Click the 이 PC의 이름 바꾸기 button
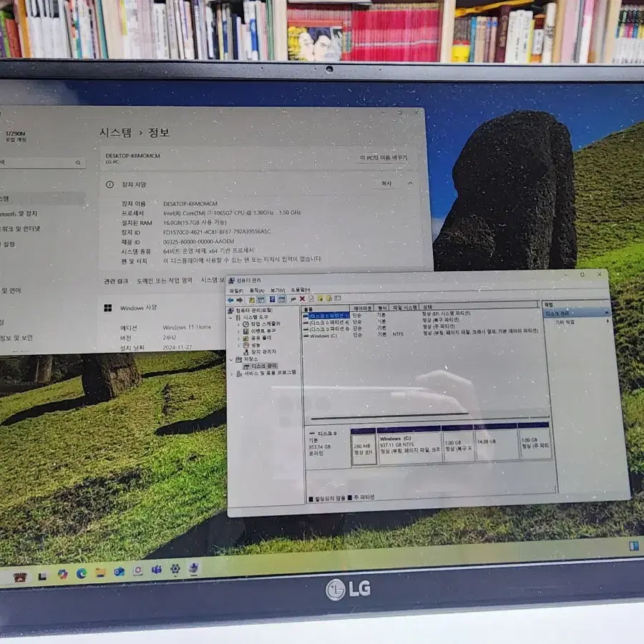This screenshot has height=644, width=644. click(x=384, y=157)
